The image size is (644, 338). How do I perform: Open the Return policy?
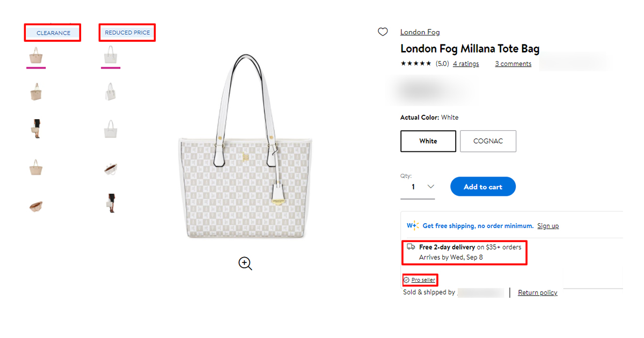[x=537, y=292]
